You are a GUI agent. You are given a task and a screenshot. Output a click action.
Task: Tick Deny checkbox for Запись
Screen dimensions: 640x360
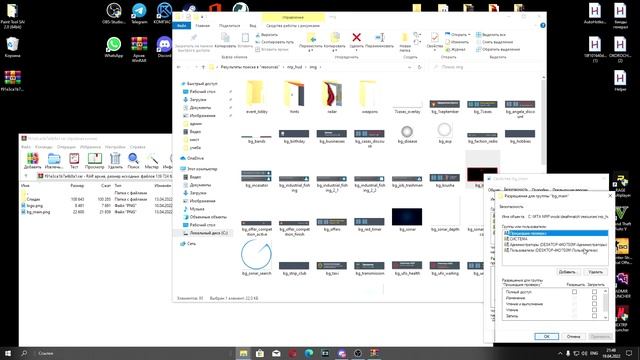tap(594, 316)
